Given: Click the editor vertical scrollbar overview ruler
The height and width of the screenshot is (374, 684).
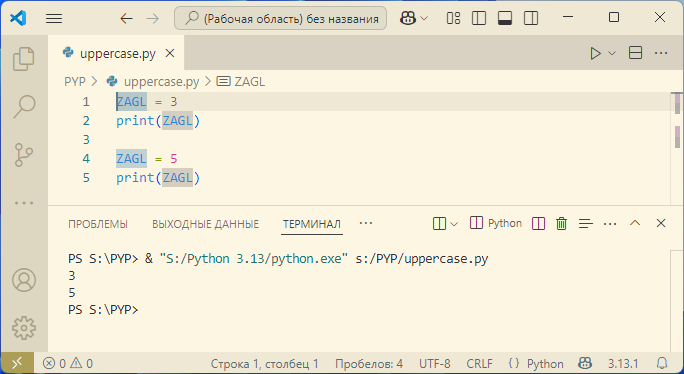Looking at the screenshot, I should [x=677, y=148].
